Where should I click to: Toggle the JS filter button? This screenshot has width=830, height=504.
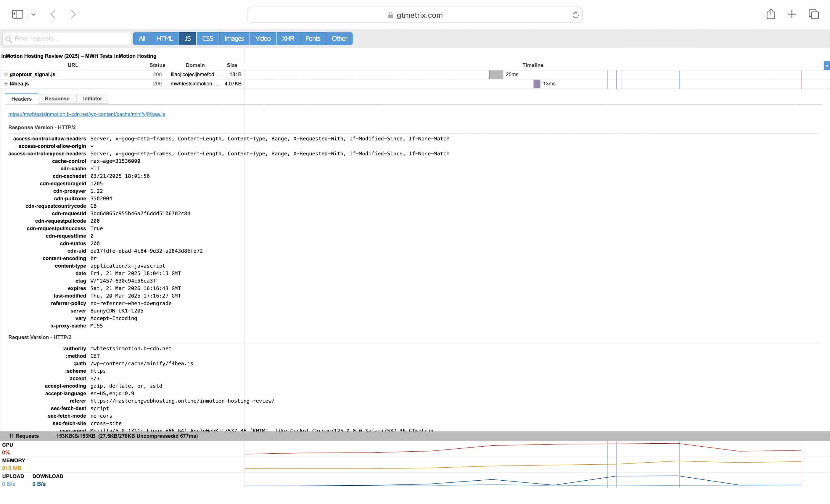click(187, 38)
